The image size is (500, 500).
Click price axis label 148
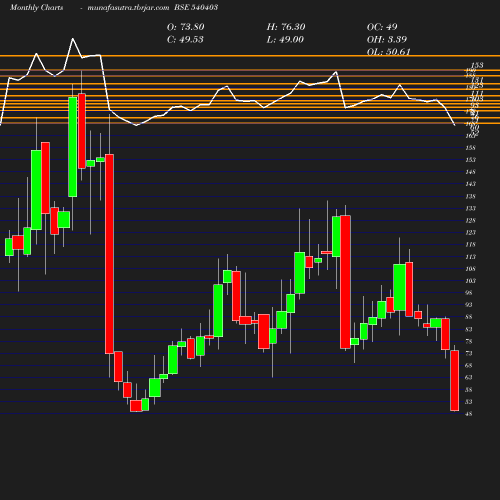(x=470, y=172)
